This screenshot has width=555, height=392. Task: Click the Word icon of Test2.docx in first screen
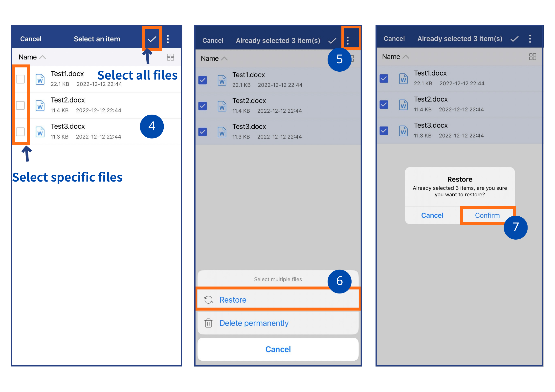[40, 106]
